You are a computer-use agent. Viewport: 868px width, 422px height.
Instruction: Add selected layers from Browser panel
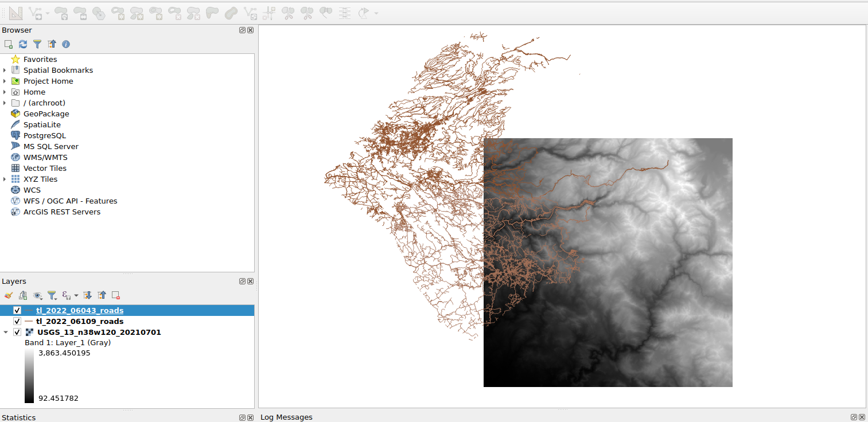pos(8,44)
